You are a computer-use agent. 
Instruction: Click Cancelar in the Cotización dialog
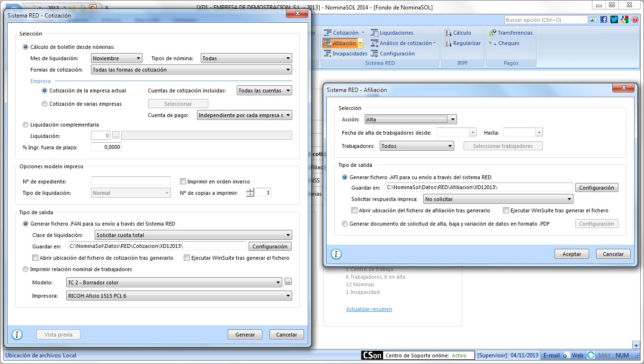[286, 335]
